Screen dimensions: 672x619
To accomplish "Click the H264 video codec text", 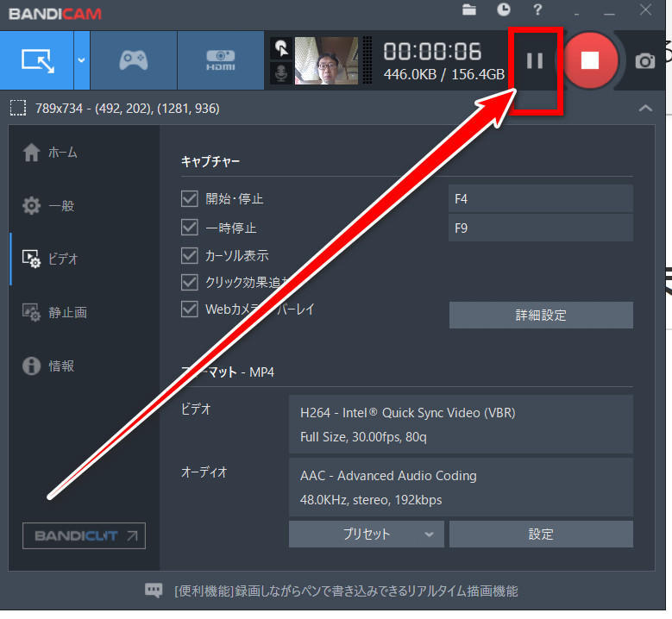I will click(407, 413).
